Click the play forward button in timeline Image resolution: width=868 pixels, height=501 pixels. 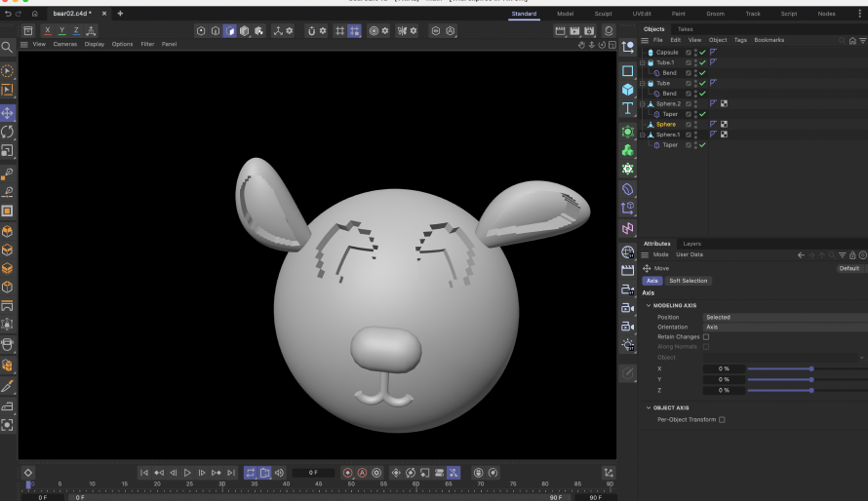pyautogui.click(x=187, y=473)
